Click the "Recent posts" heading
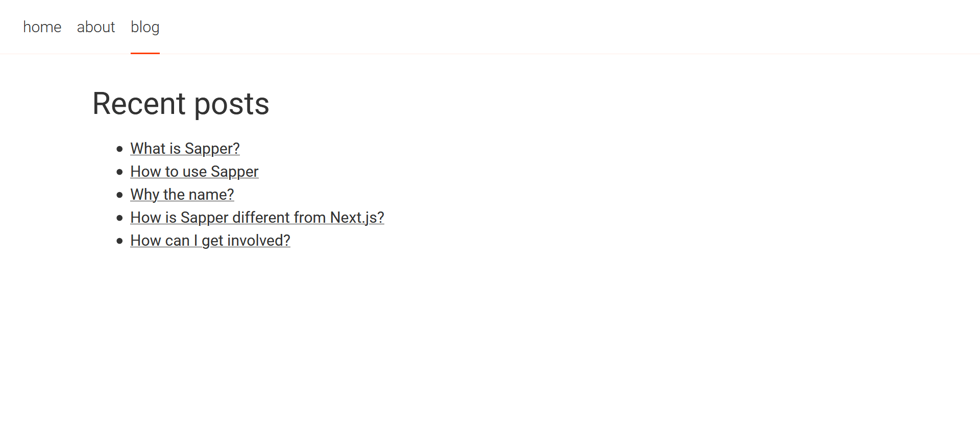Screen dimensions: 980x446 181,104
